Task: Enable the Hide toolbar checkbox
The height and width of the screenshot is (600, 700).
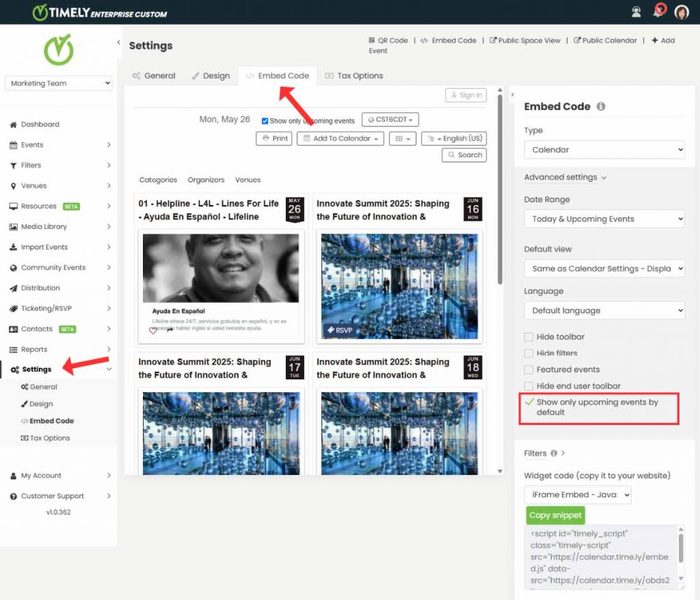Action: 528,337
